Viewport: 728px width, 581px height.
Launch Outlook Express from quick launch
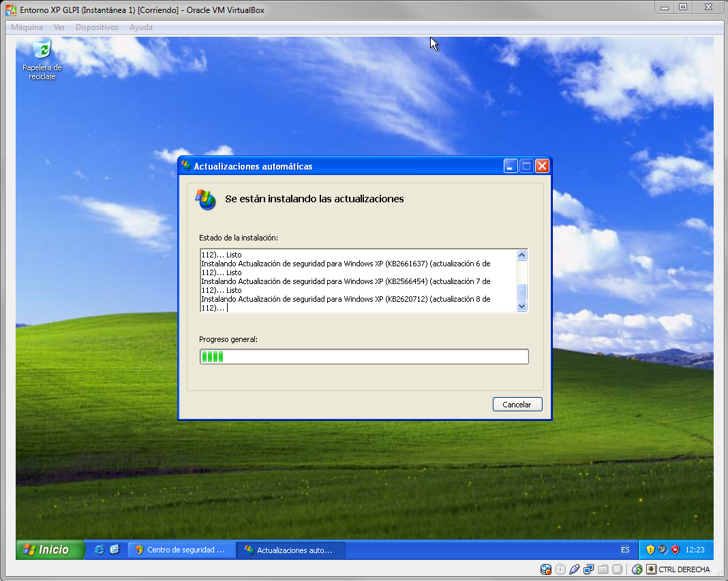115,550
